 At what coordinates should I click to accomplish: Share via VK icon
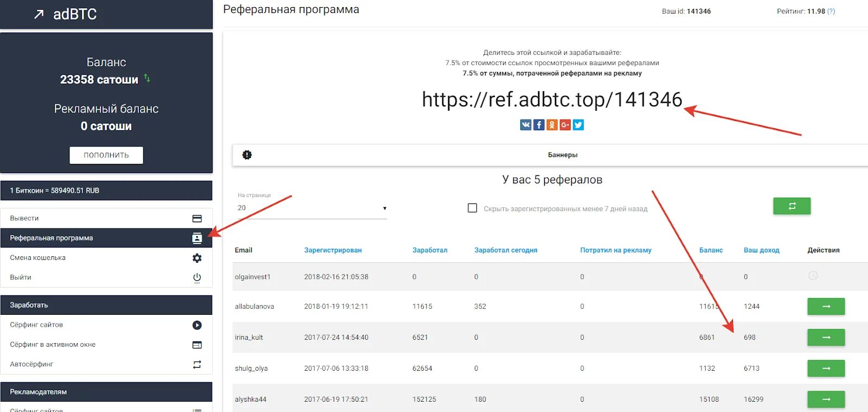(x=526, y=125)
